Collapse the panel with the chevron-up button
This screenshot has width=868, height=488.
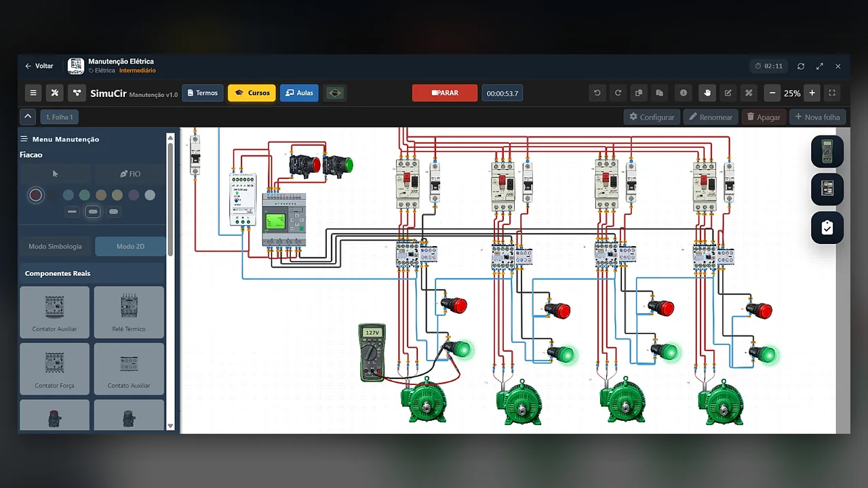pos(28,117)
